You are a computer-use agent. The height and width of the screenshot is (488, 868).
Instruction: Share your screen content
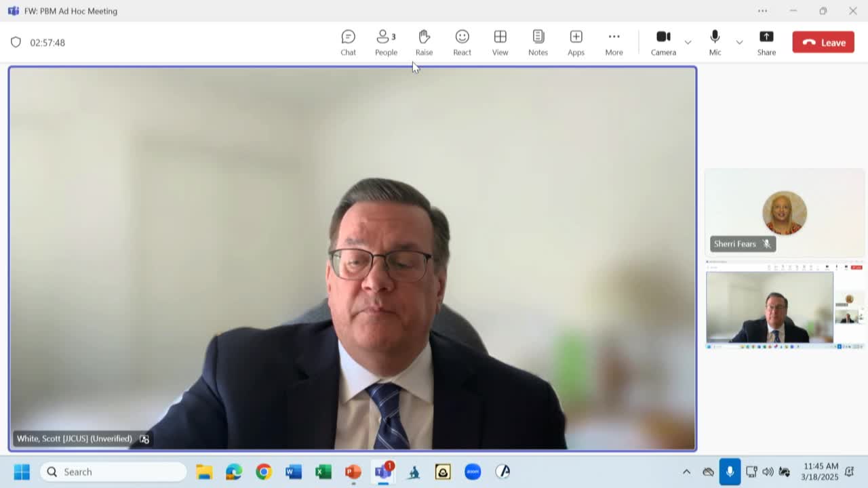(x=766, y=43)
